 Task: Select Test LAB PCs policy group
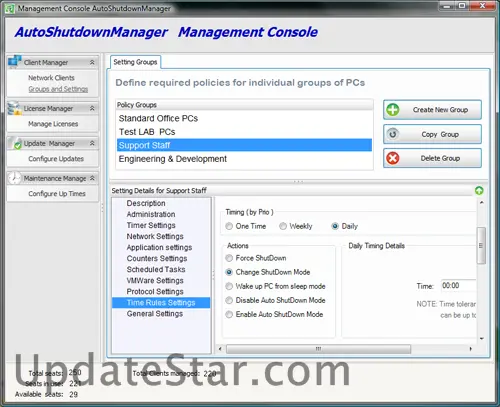[x=244, y=132]
